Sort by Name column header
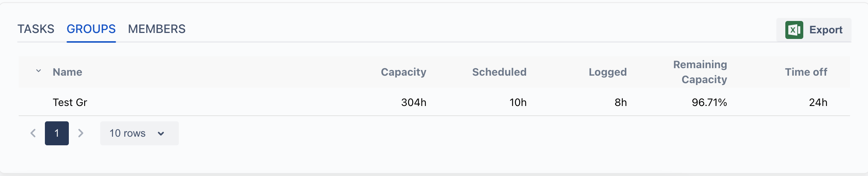868x176 pixels. click(67, 72)
